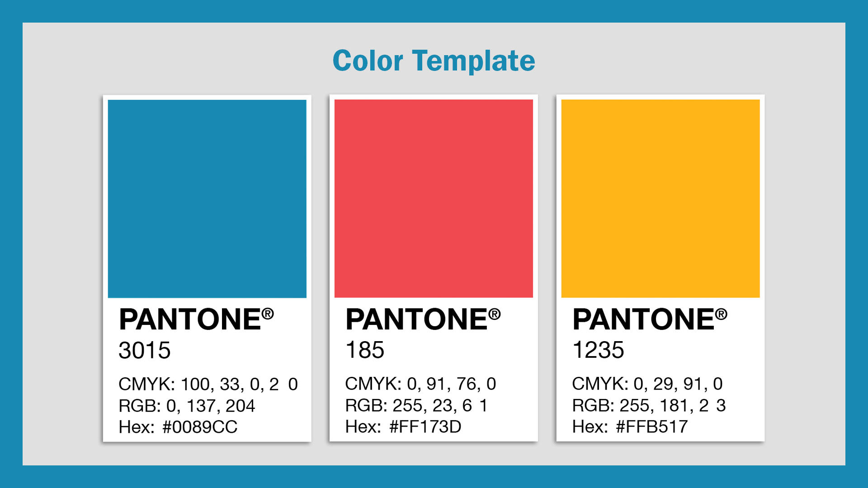Image resolution: width=868 pixels, height=488 pixels.
Task: Click PANTONE heading on blue card
Action: point(190,320)
